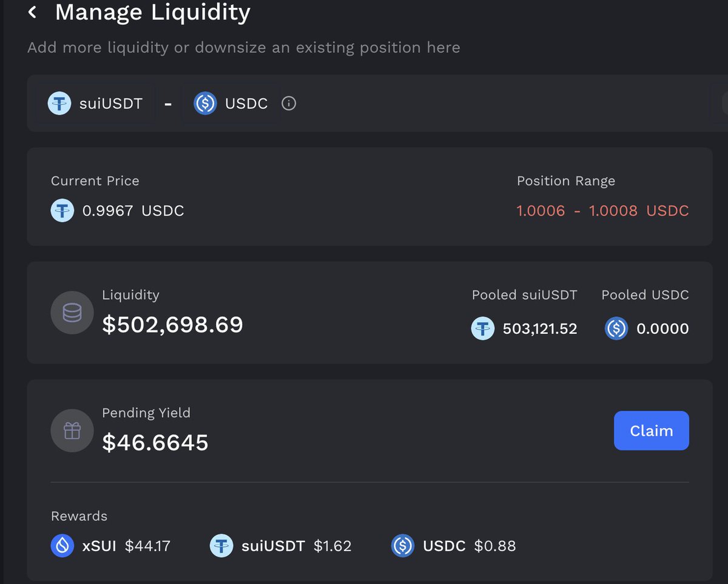The image size is (728, 584).
Task: Click the Position Range value 1.0006 - 1.0008
Action: tap(602, 211)
